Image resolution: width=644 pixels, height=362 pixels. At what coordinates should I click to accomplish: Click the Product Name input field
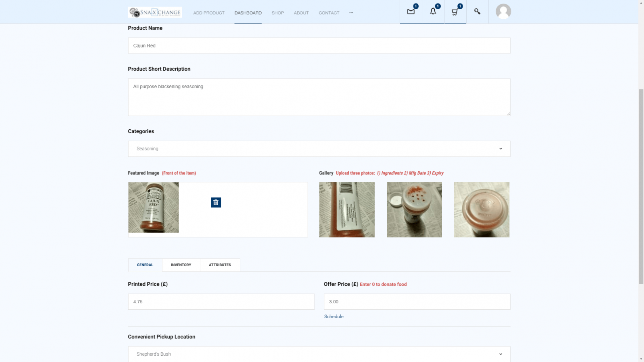319,45
